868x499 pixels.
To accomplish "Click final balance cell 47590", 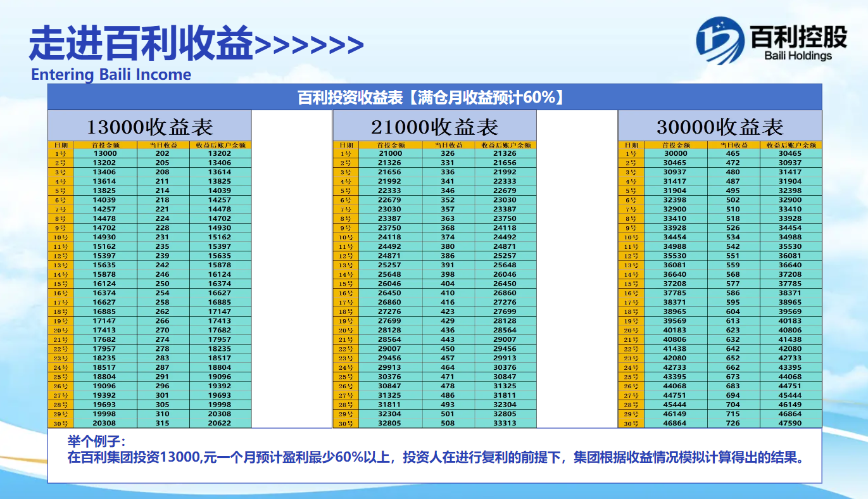I will pos(790,423).
